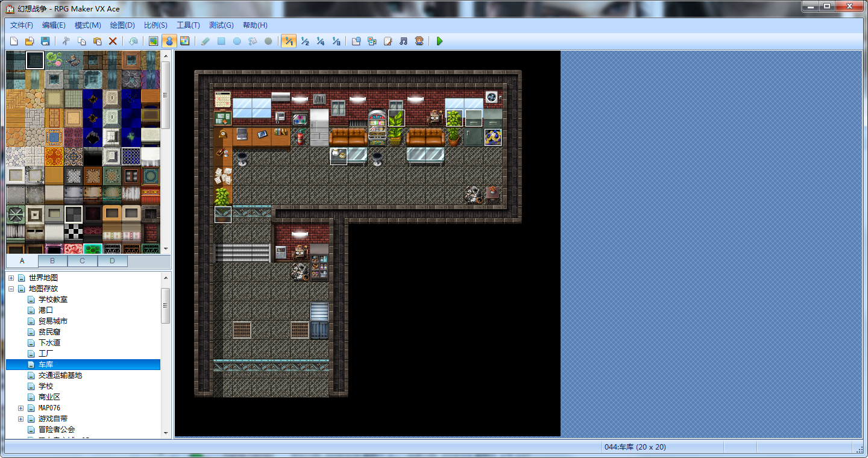
Task: Open the Resource Manager icon
Action: 372,41
